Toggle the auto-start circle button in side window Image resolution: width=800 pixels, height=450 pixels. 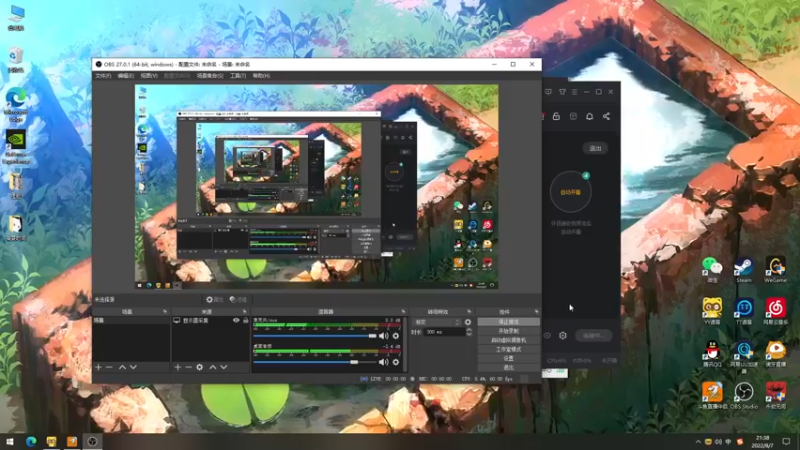[570, 192]
